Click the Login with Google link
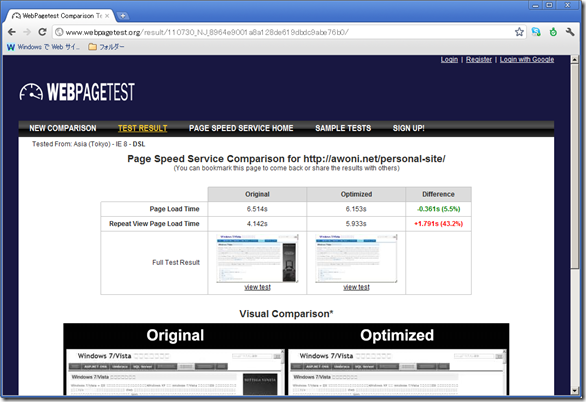586x402 pixels. tap(527, 59)
